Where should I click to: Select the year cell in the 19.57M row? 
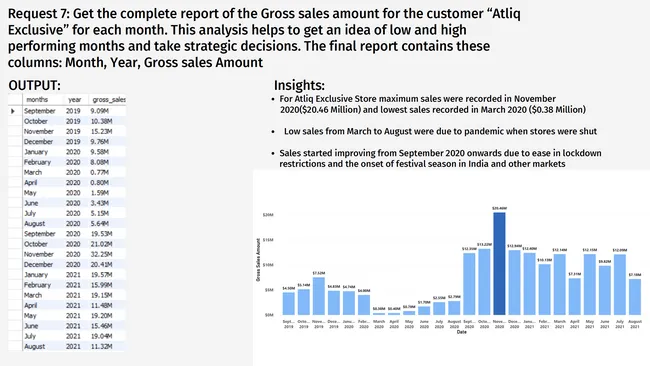click(73, 275)
